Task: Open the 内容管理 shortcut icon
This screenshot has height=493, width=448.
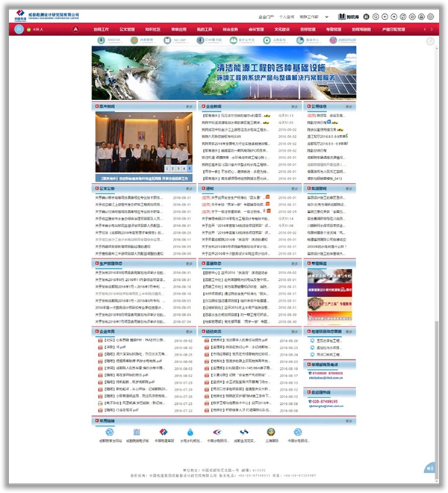Action: point(134,40)
